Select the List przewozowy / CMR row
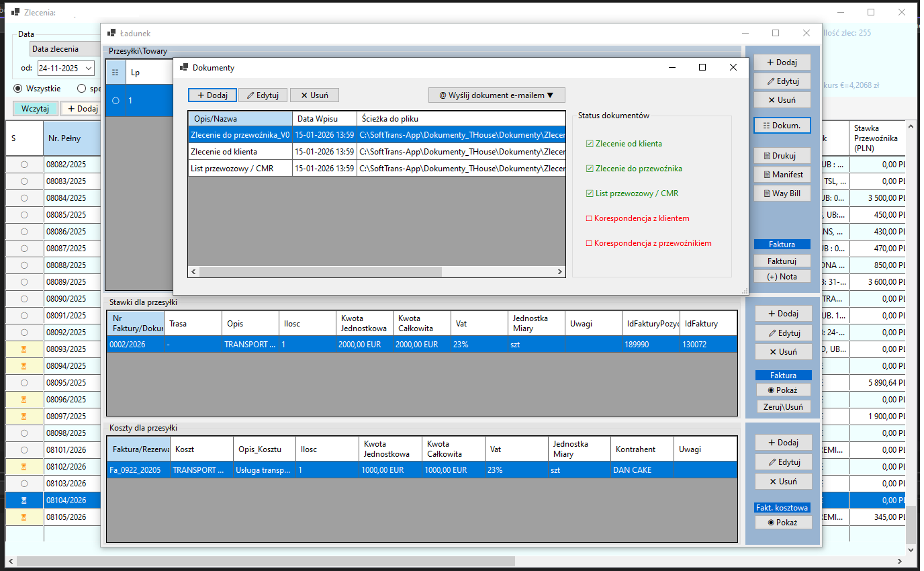Image resolution: width=924 pixels, height=571 pixels. (240, 169)
